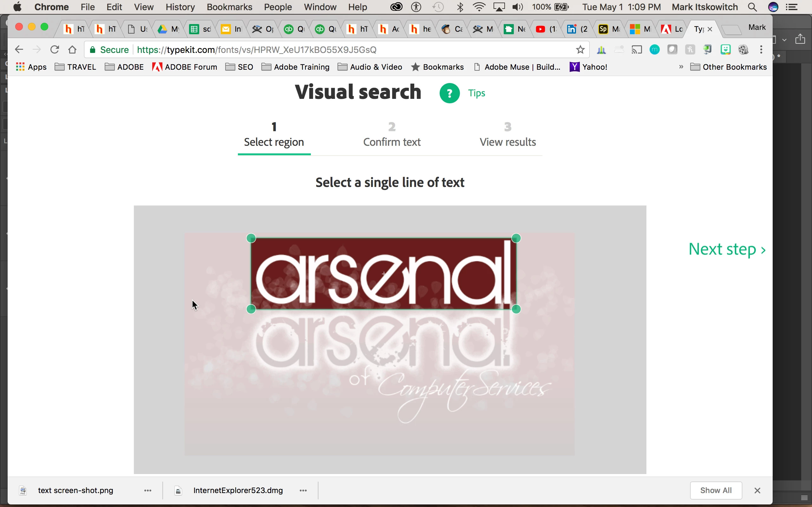Image resolution: width=812 pixels, height=507 pixels.
Task: Open options for InternetExplorer523.dmg download
Action: click(x=303, y=490)
